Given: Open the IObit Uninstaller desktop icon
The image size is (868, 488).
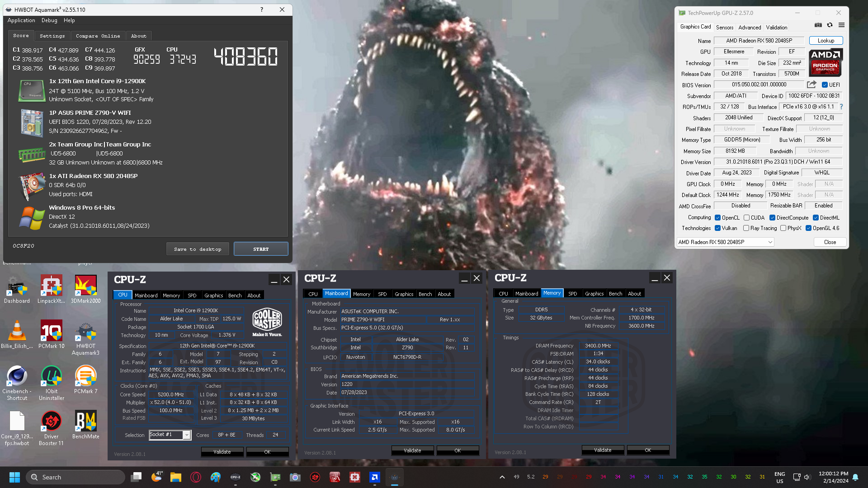Looking at the screenshot, I should 51,383.
